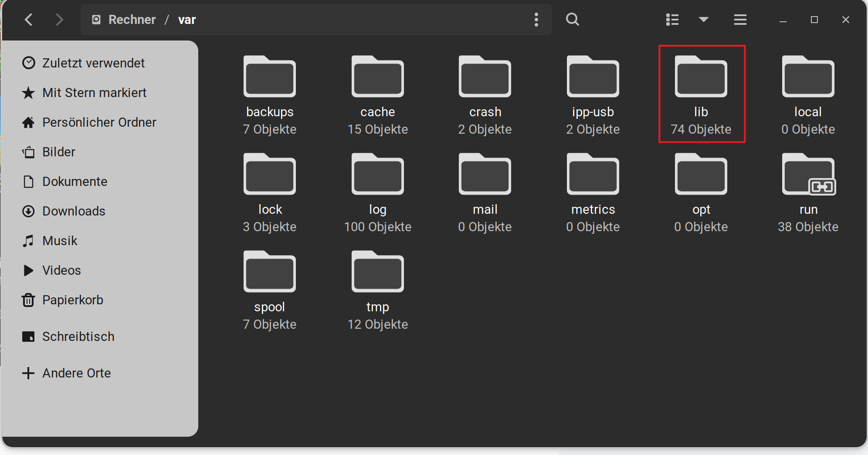Click Rechner in the path bar
This screenshot has width=868, height=455.
[x=132, y=20]
